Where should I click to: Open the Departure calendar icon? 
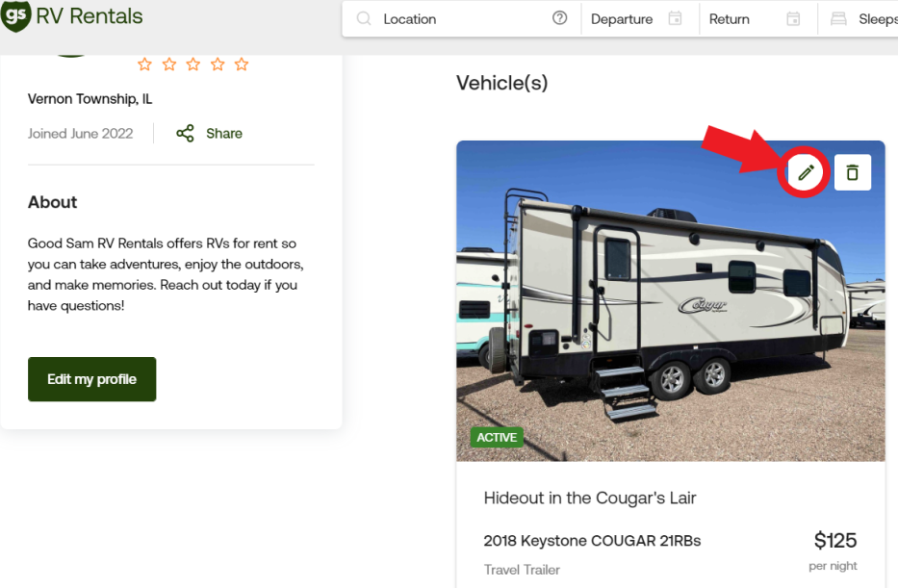point(676,19)
